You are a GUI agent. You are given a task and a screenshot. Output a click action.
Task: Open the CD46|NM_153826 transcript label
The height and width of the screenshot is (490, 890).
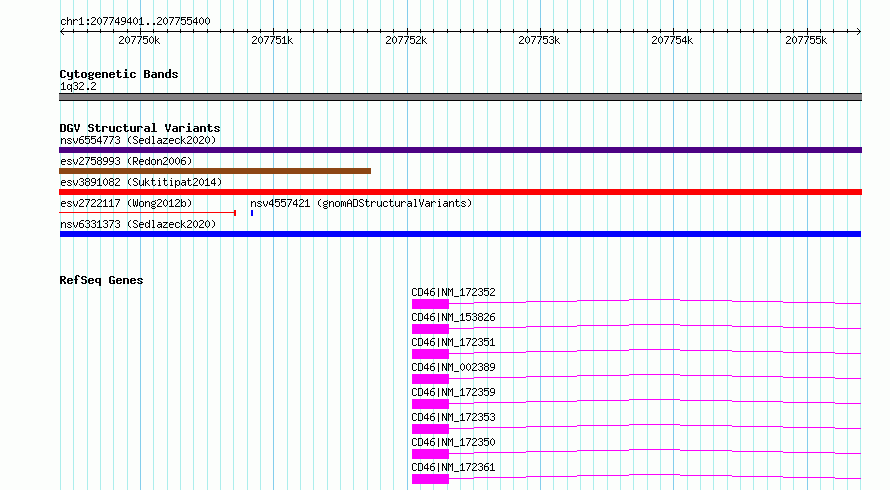(454, 317)
